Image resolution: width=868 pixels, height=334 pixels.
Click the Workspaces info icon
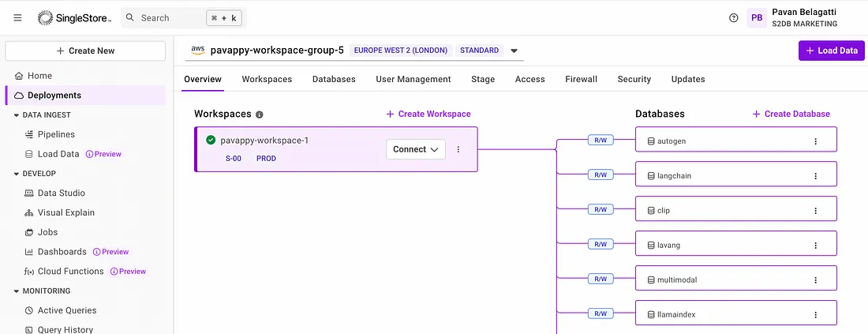pyautogui.click(x=259, y=114)
